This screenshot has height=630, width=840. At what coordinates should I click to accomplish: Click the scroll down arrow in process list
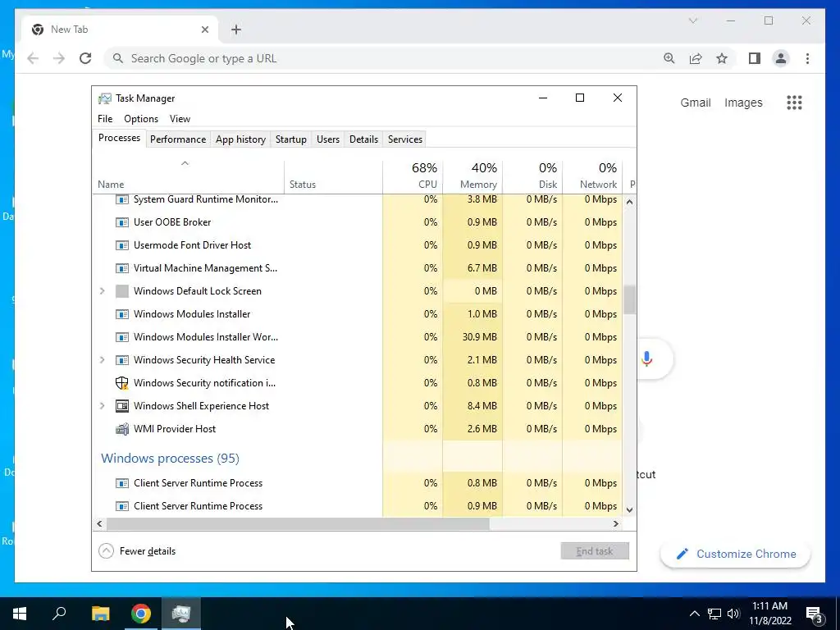click(x=629, y=510)
